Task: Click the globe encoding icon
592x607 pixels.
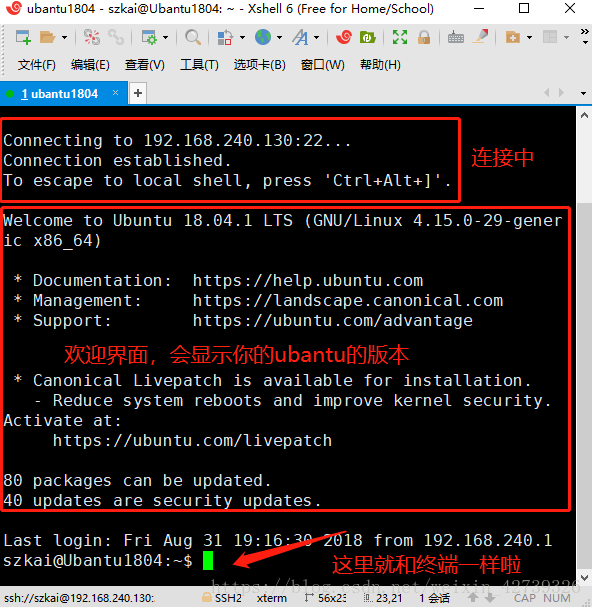Action: (x=263, y=38)
